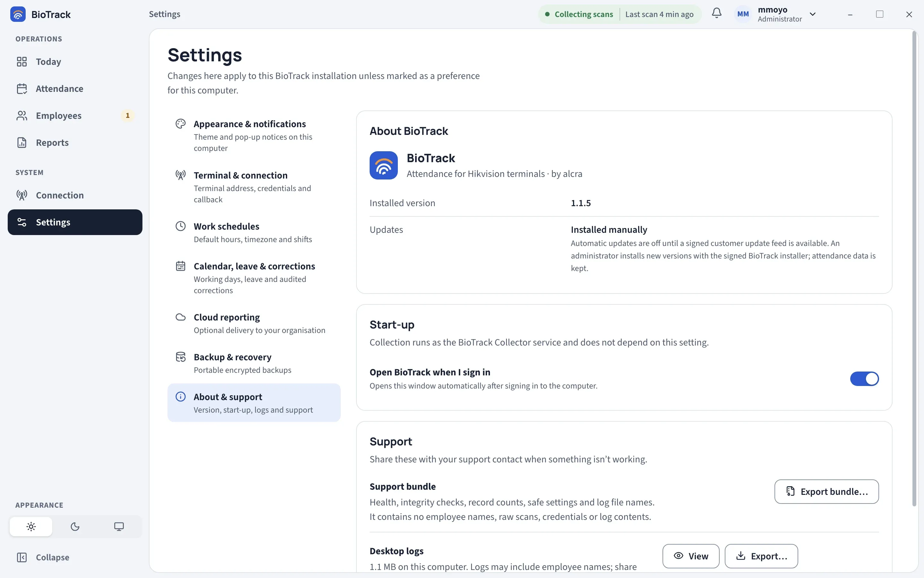This screenshot has height=578, width=924.
Task: Click the MM user avatar
Action: 743,14
